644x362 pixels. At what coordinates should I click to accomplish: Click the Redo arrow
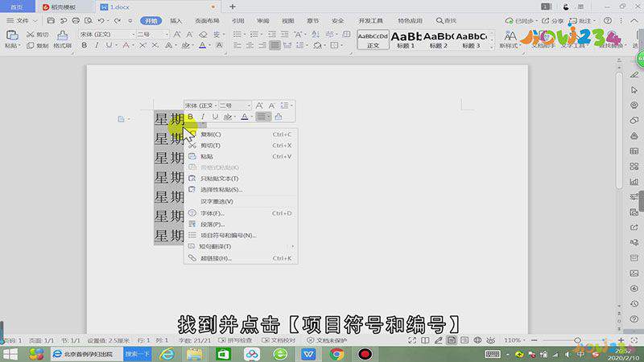point(118,20)
